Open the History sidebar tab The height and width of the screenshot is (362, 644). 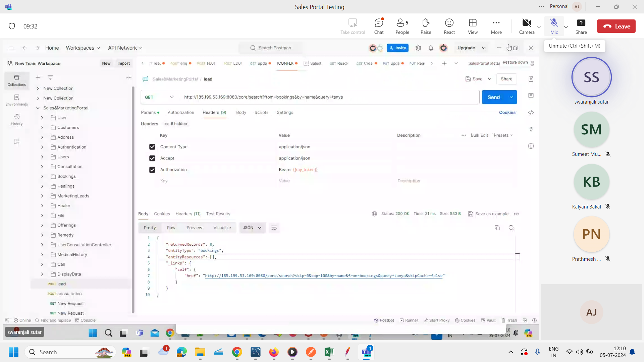[16, 120]
